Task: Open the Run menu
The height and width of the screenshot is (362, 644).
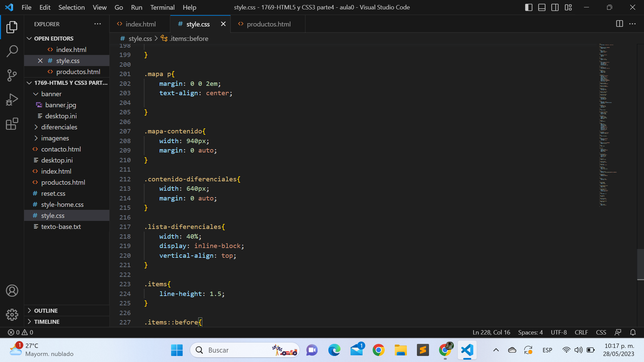Action: pos(137,7)
